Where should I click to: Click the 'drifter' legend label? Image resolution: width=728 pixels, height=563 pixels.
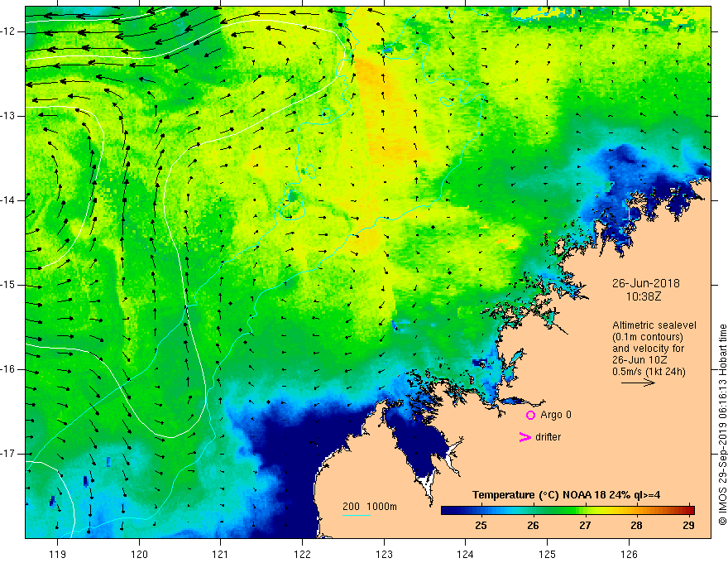[548, 437]
